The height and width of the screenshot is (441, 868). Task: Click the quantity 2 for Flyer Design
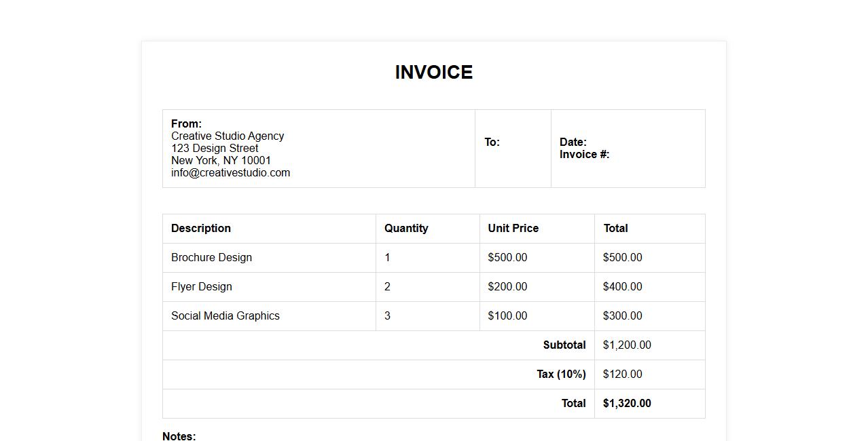(x=387, y=287)
